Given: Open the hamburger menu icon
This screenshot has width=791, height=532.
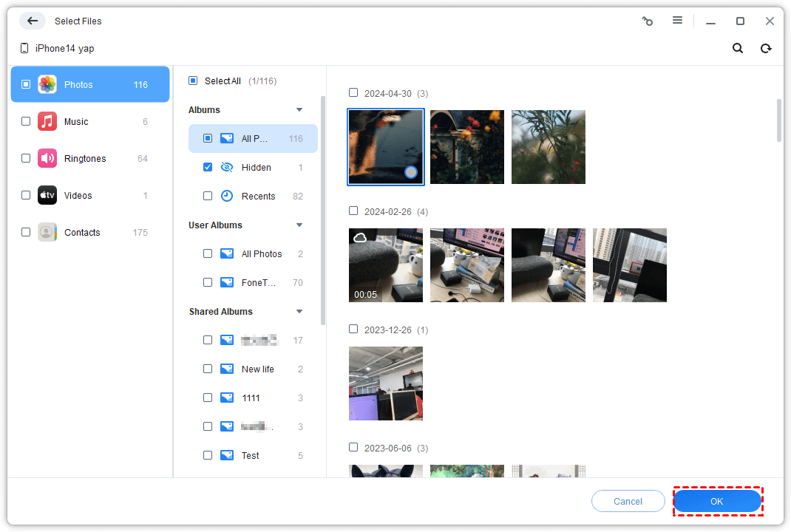Looking at the screenshot, I should pyautogui.click(x=677, y=20).
